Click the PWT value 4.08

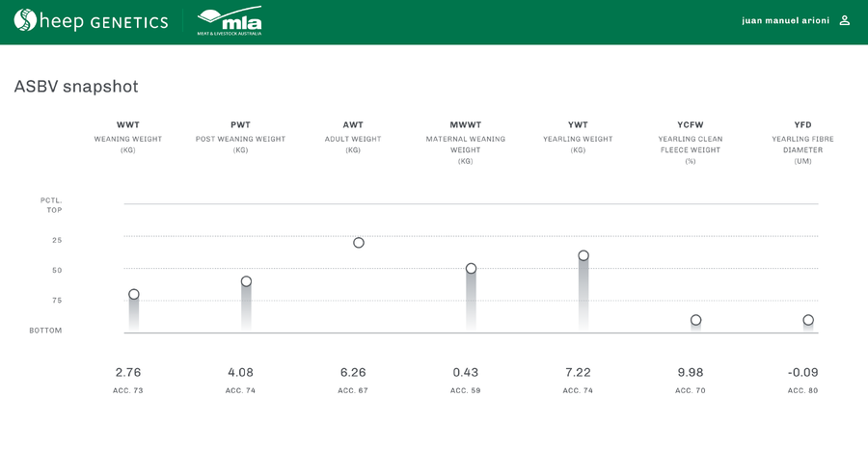click(240, 372)
